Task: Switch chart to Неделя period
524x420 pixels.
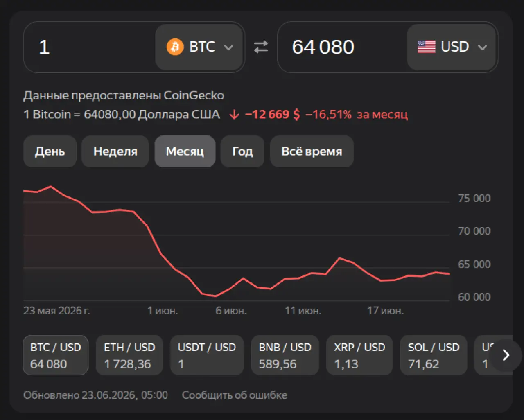Action: (115, 151)
